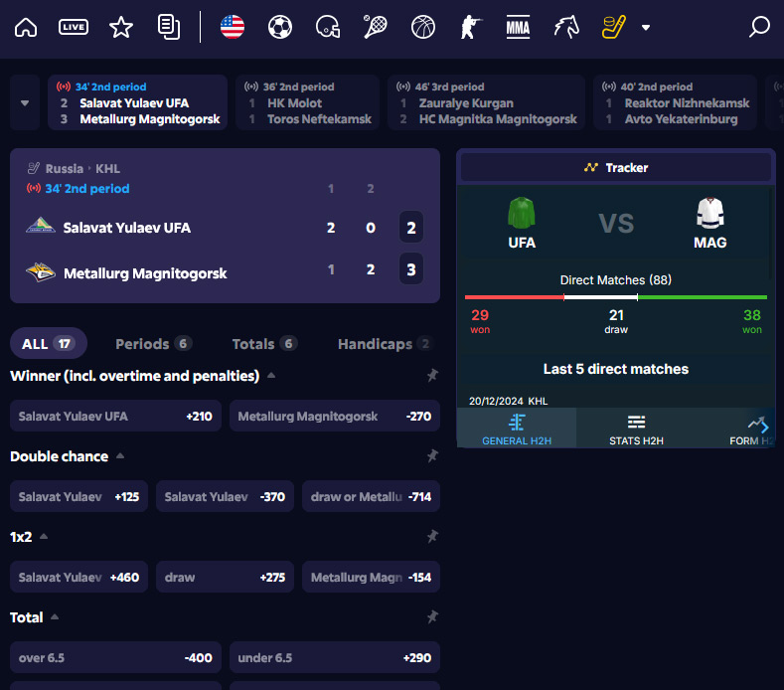Expand the live matches list dropdown

(x=25, y=103)
